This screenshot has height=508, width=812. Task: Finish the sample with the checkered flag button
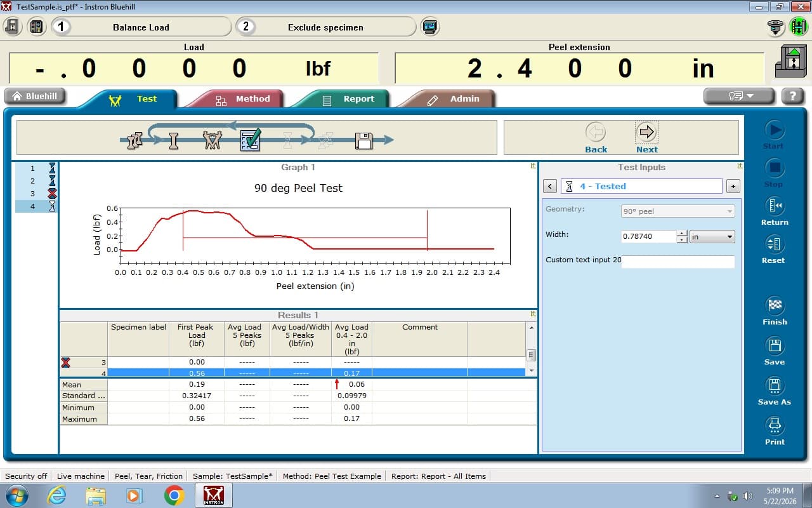774,311
